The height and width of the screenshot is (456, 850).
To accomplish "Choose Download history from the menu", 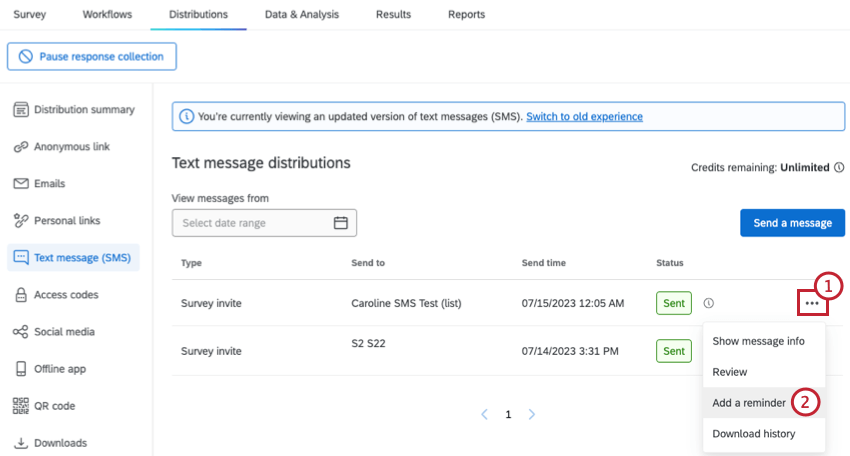I will point(753,434).
